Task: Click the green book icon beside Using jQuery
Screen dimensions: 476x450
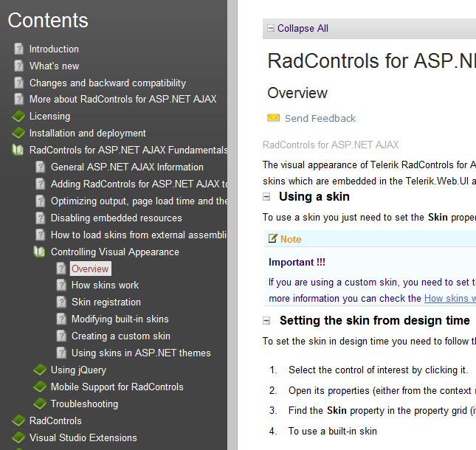Action: (40, 370)
